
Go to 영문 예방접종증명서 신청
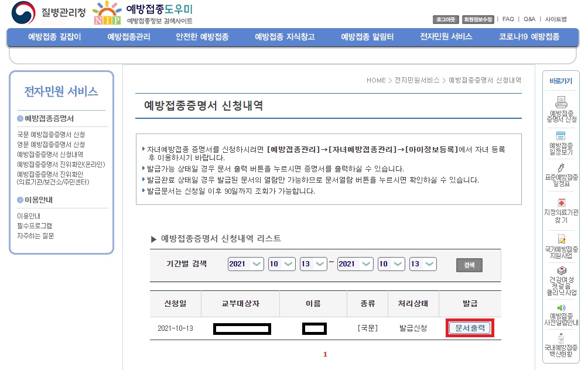pyautogui.click(x=51, y=145)
